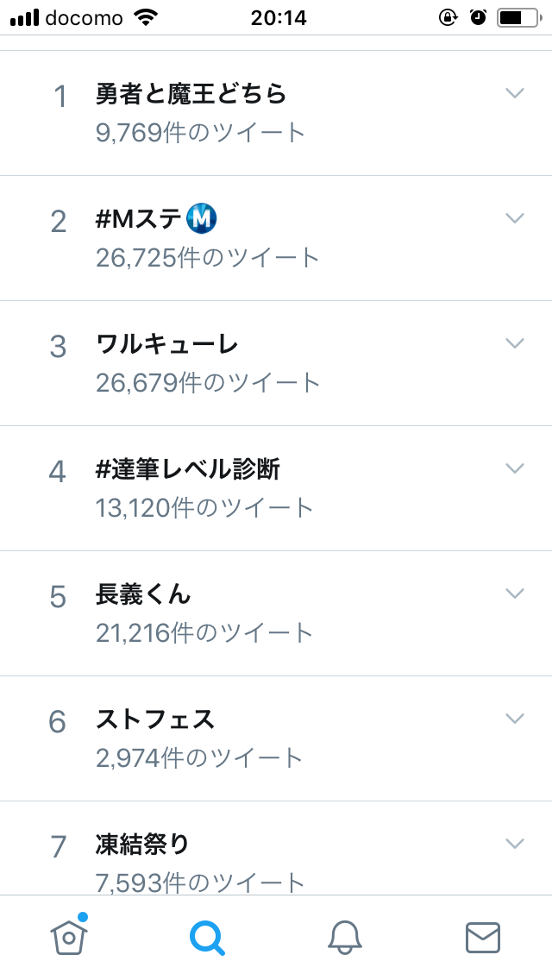View the 長義くん trending topic
Image resolution: width=552 pixels, height=980 pixels.
[143, 594]
